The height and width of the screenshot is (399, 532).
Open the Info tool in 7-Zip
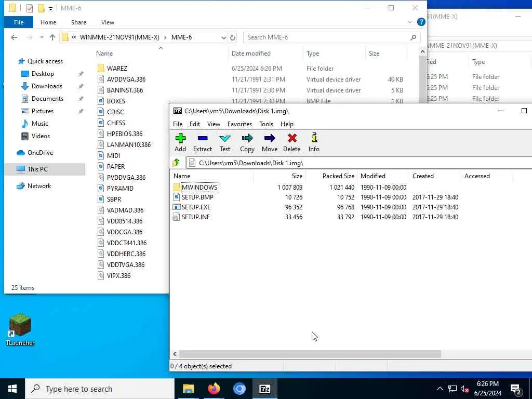pos(314,142)
